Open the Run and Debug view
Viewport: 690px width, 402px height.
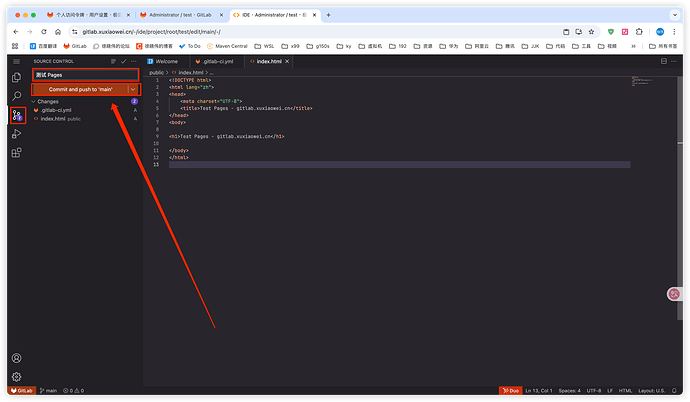click(x=16, y=134)
